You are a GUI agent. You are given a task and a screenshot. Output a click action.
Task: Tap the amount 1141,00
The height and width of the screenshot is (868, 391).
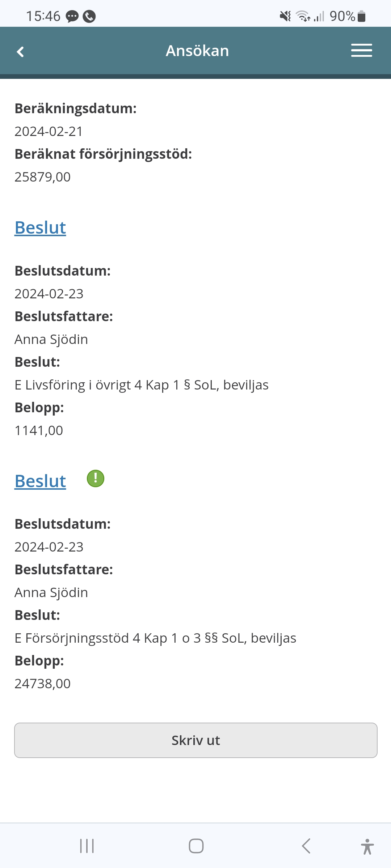(39, 430)
